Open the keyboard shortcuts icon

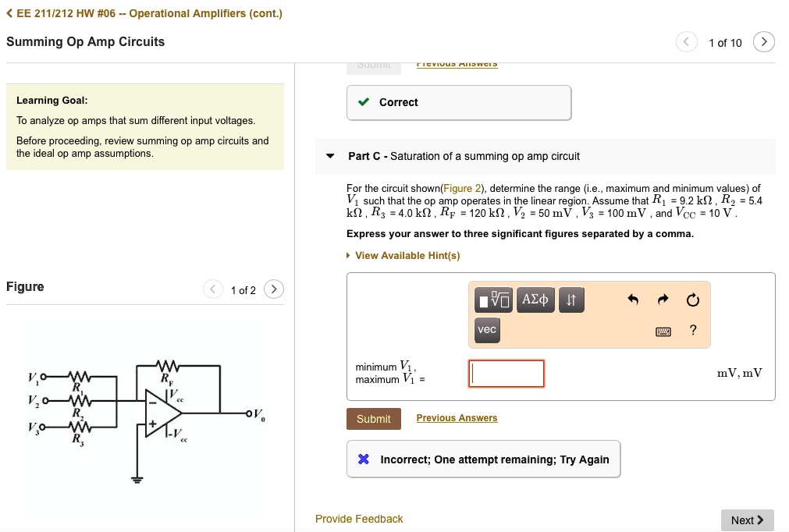point(663,331)
